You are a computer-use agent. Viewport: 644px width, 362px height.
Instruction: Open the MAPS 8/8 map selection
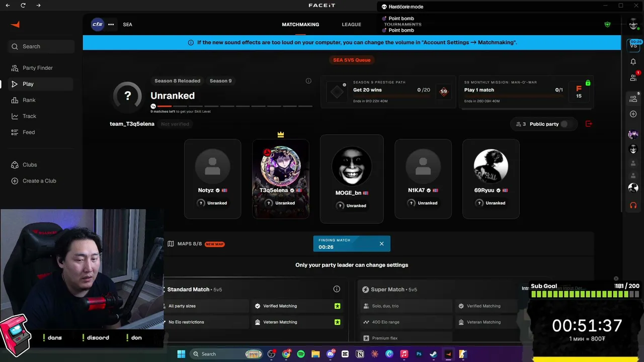point(196,244)
